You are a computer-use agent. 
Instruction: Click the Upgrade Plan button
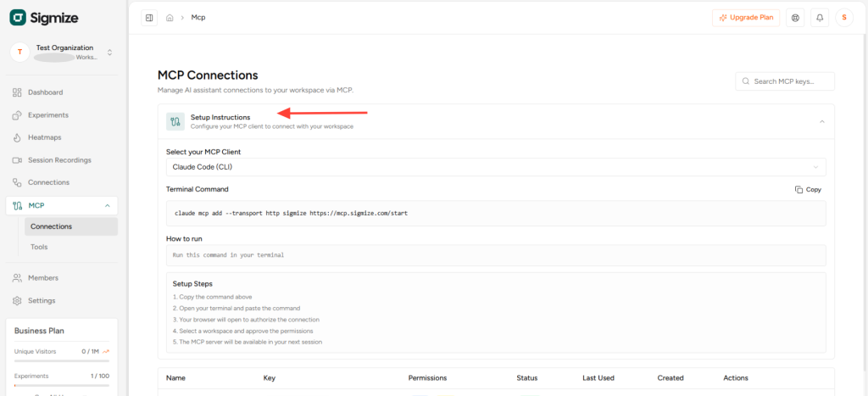pyautogui.click(x=746, y=18)
